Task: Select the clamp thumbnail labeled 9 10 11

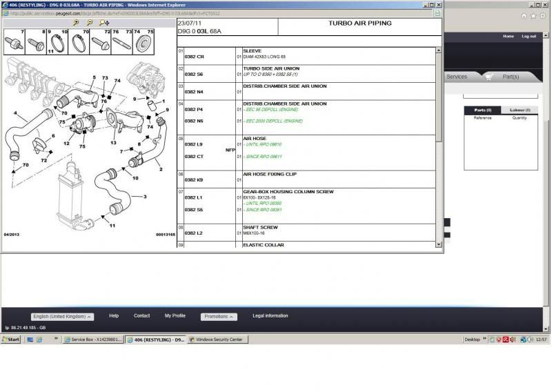Action: tap(57, 41)
